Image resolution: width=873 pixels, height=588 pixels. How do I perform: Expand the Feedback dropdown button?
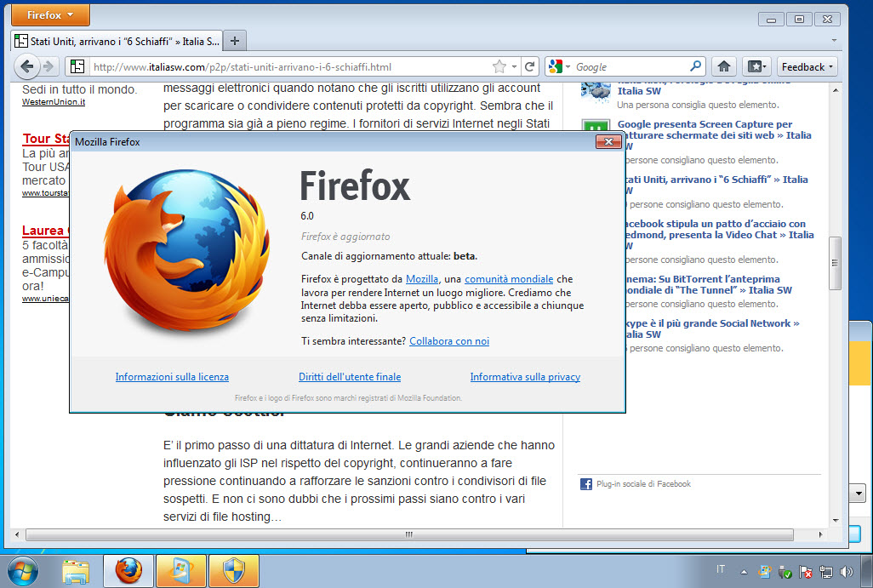click(x=807, y=67)
